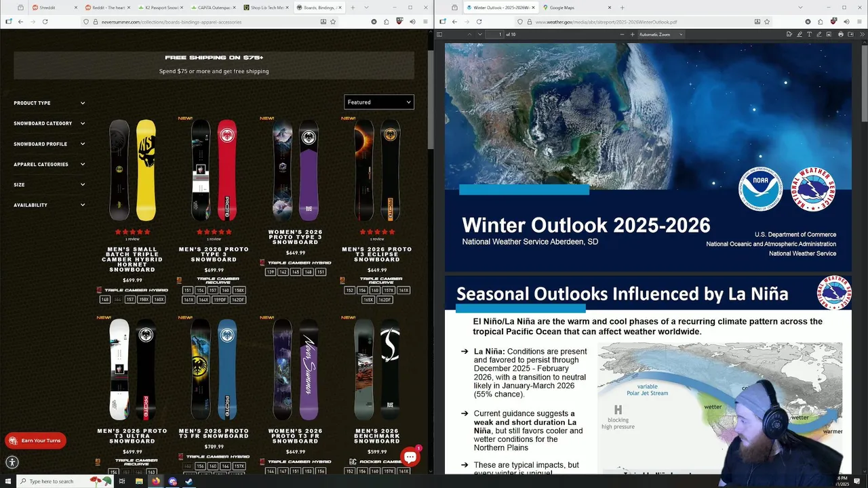Click Men's 2026 Proto T3 Ultra board image

click(132, 369)
